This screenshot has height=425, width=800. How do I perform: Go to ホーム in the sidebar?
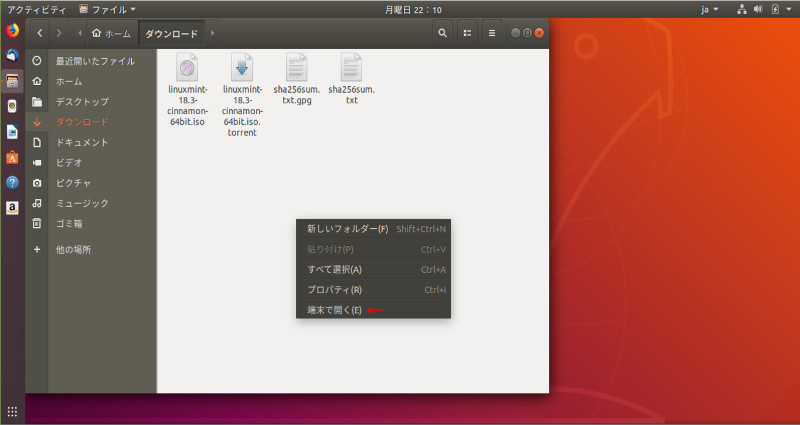(x=91, y=82)
